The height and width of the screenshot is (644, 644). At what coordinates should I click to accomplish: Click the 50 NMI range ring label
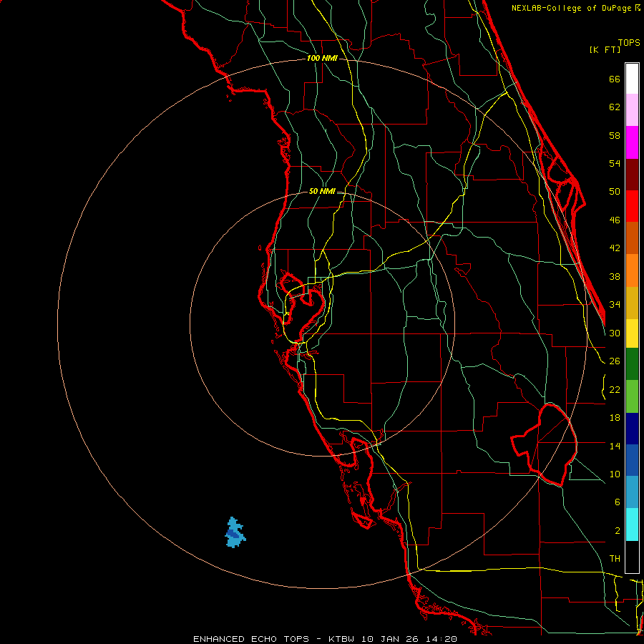[x=322, y=191]
